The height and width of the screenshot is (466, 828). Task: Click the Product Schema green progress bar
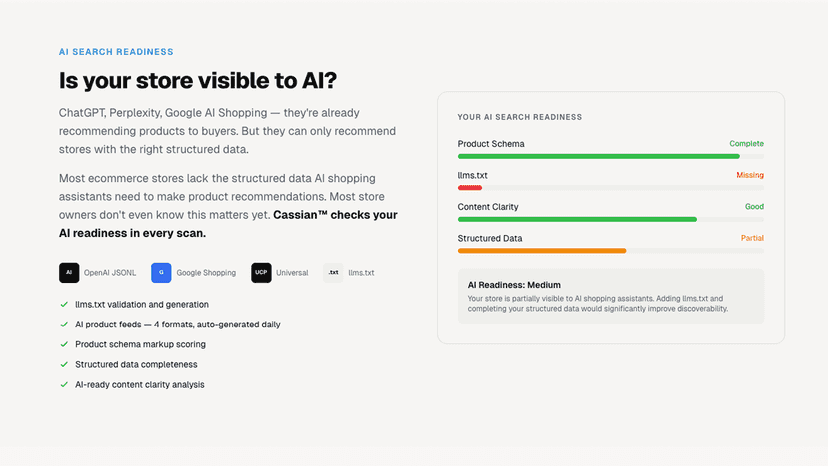[598, 156]
